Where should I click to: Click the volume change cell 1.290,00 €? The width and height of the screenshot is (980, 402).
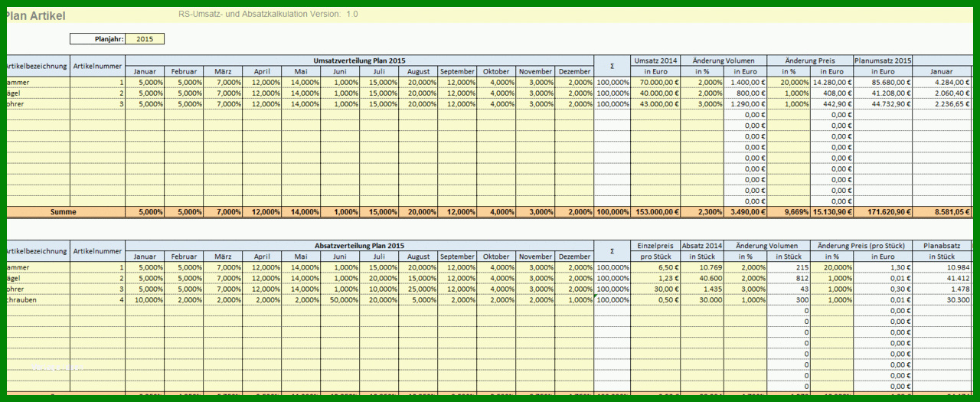tap(746, 103)
